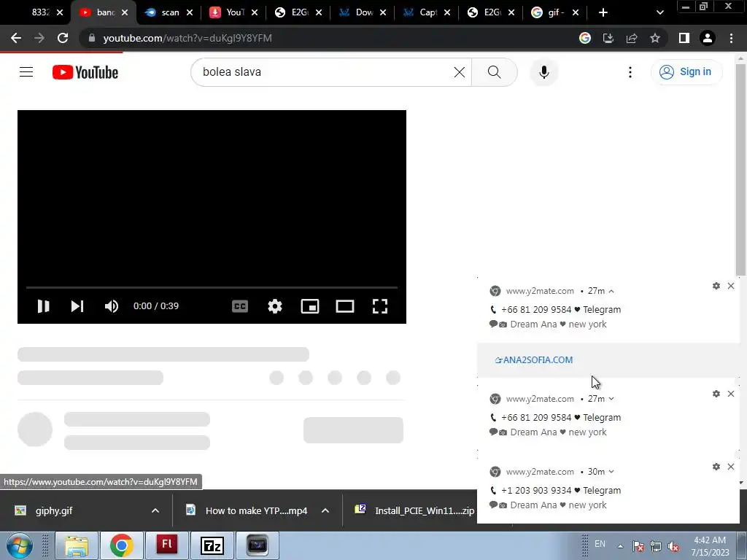This screenshot has width=747, height=560.
Task: Open Windows Explorer from taskbar
Action: (x=77, y=545)
